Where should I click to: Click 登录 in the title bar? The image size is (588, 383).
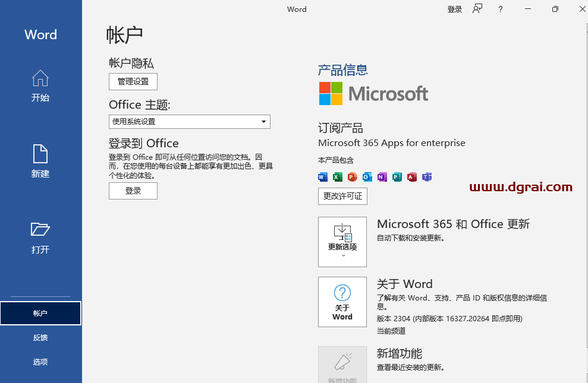click(x=455, y=10)
